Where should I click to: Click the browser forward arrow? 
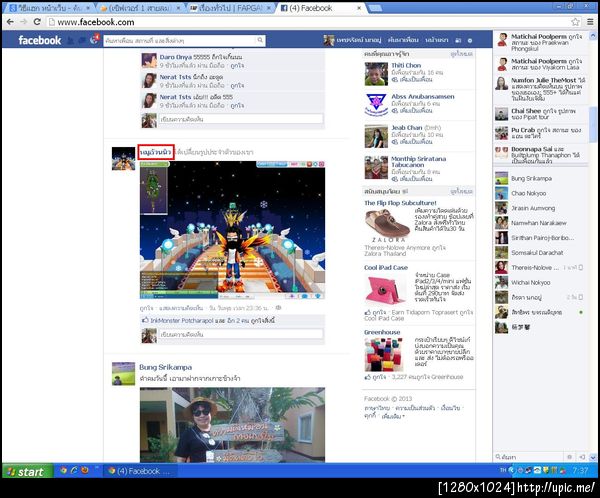tap(23, 22)
